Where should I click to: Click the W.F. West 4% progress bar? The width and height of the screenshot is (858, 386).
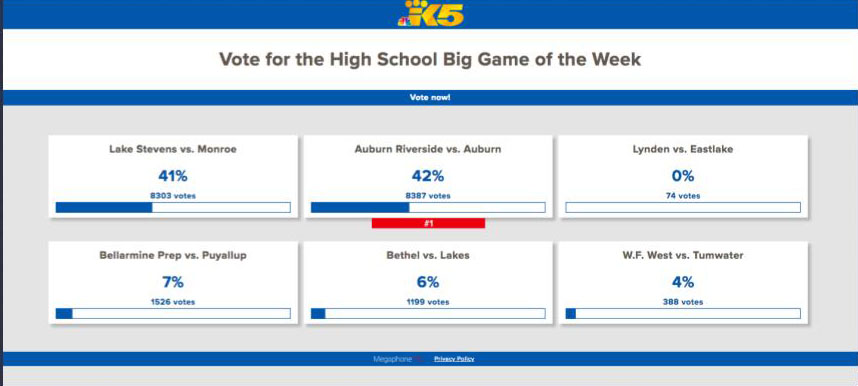[683, 314]
